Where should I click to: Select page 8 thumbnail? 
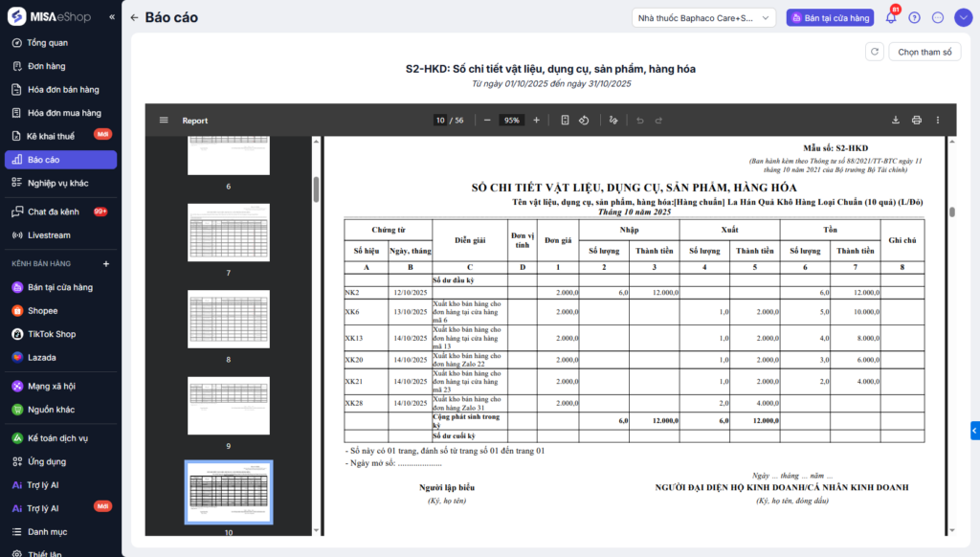229,319
